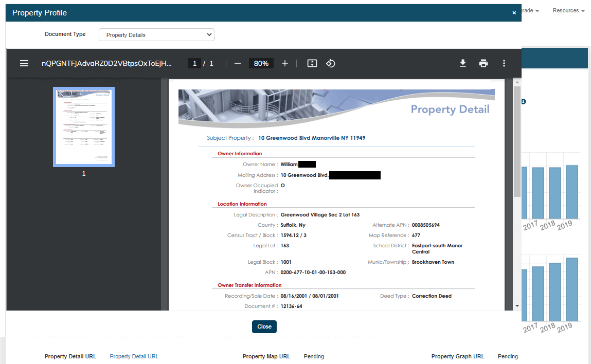
Task: Click the 80% zoom level field
Action: [x=261, y=63]
